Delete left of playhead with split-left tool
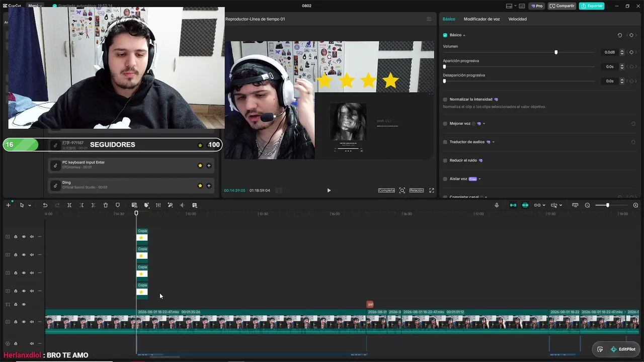Viewport: 644px width, 362px height. pos(82,205)
